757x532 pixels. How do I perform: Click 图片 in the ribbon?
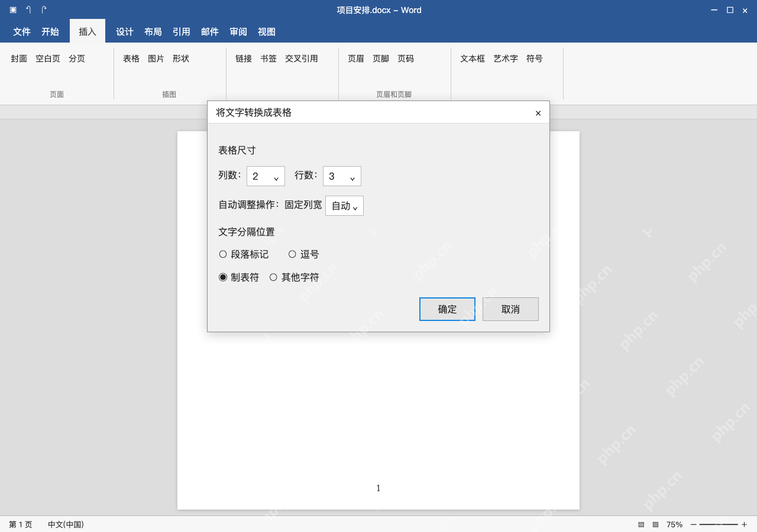pyautogui.click(x=156, y=59)
